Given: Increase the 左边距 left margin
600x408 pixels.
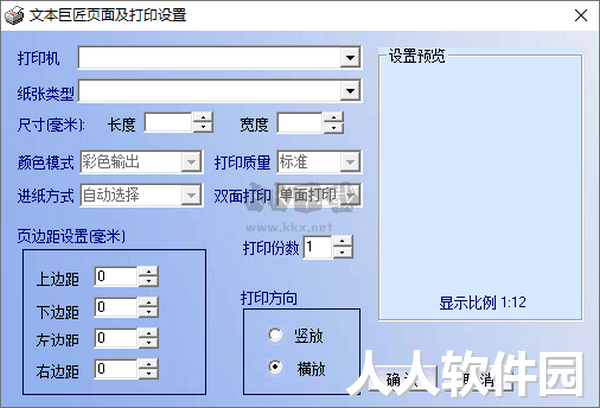Looking at the screenshot, I should pos(148,333).
